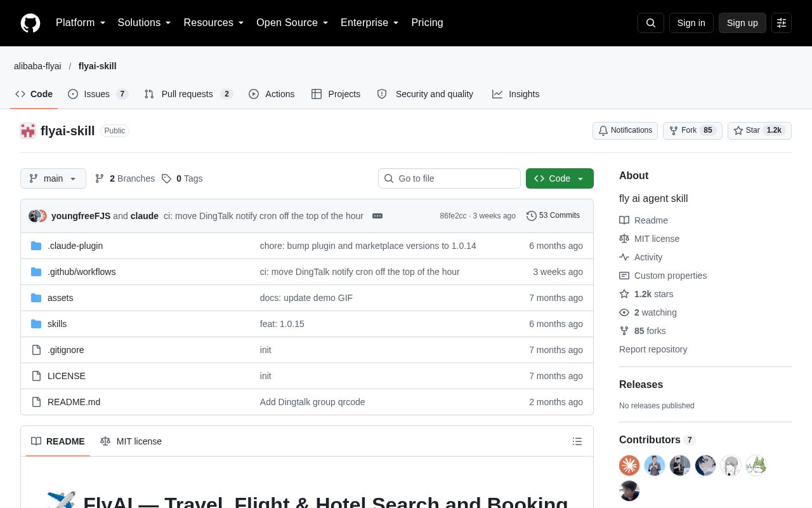
Task: Open the main branch selector
Action: coord(53,178)
